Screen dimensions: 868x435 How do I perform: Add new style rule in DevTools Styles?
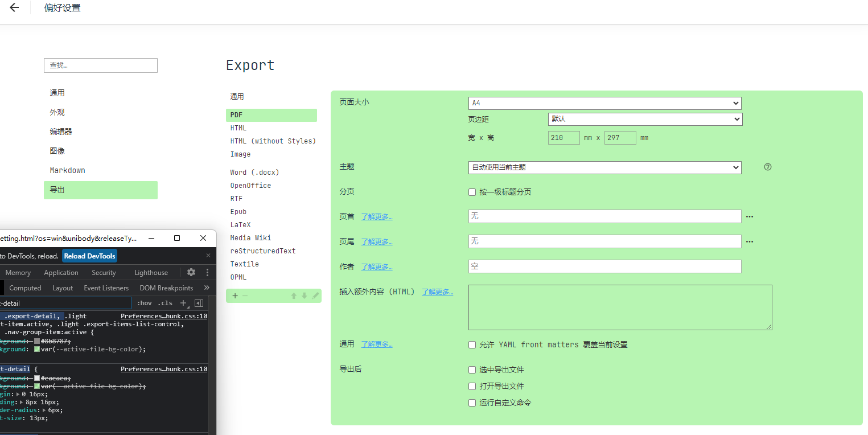(183, 303)
